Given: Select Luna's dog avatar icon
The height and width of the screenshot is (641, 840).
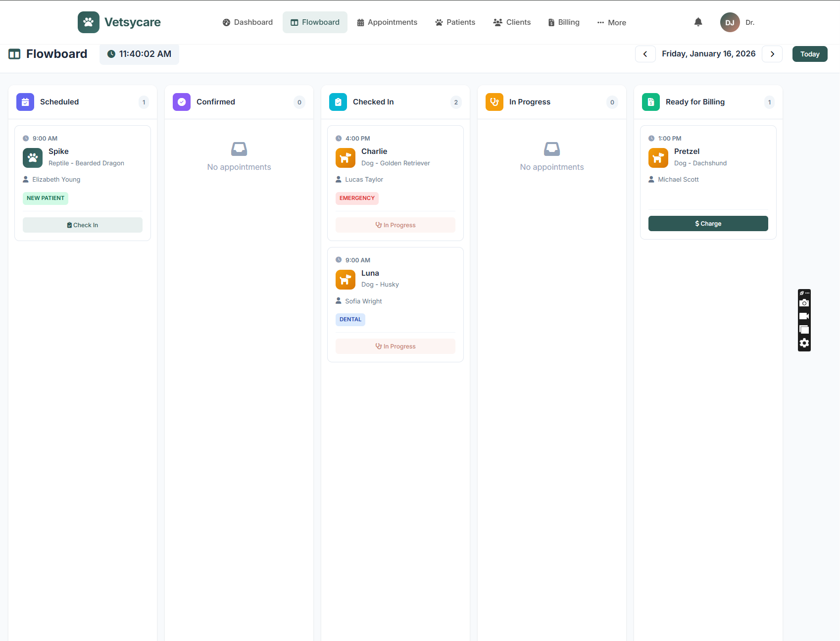Looking at the screenshot, I should pyautogui.click(x=345, y=279).
